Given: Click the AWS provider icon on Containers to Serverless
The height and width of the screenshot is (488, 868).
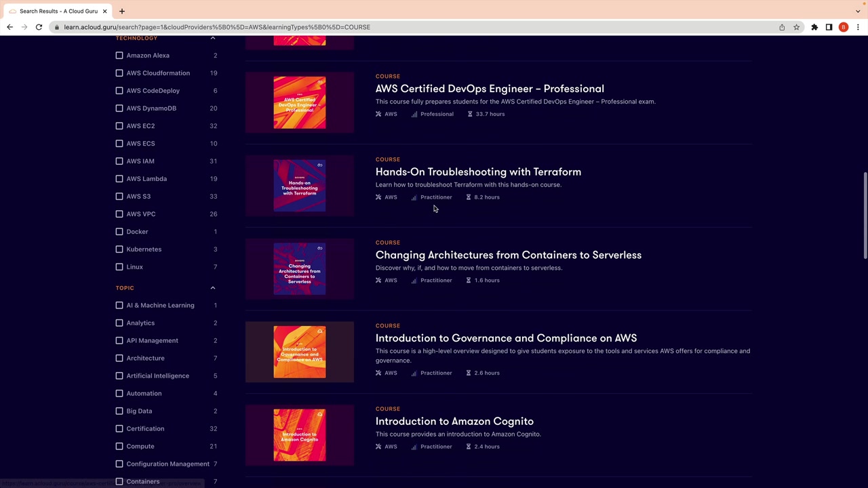Looking at the screenshot, I should [x=378, y=281].
